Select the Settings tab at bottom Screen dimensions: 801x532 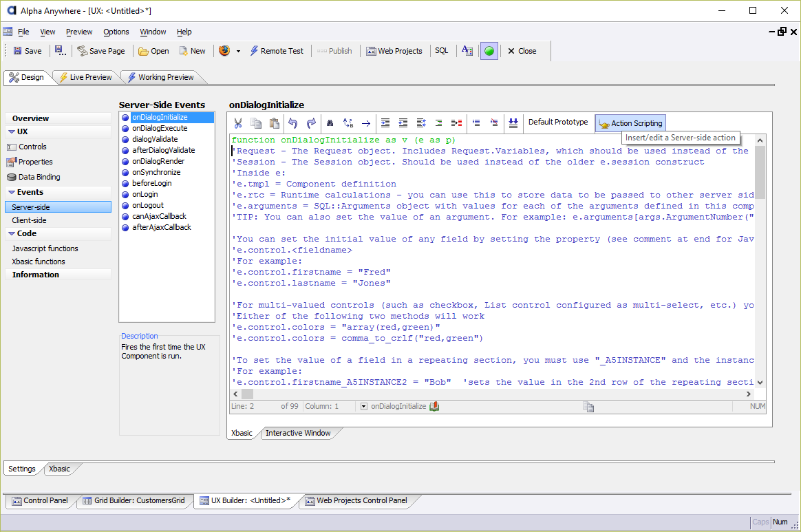click(22, 469)
